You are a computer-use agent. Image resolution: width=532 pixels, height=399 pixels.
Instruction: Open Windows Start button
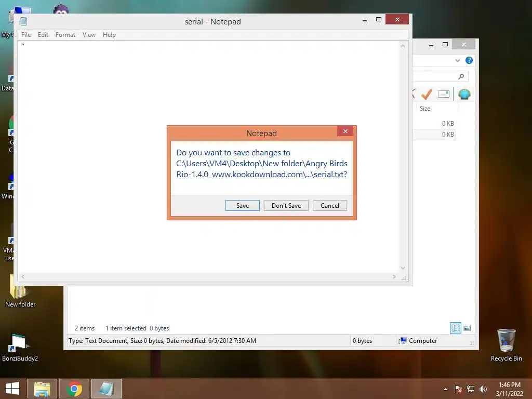pos(12,389)
